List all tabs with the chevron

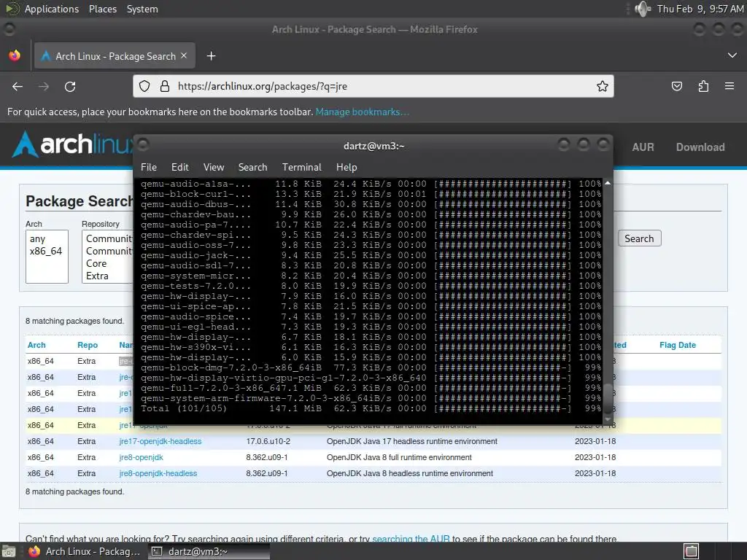[x=732, y=55]
